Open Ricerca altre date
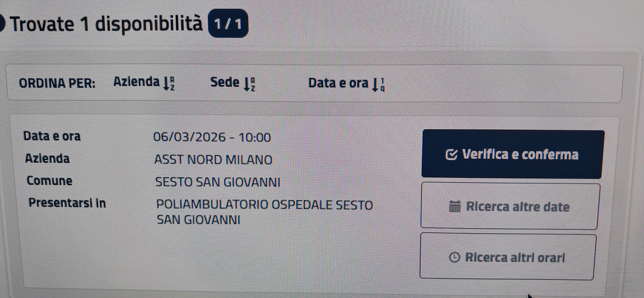 [510, 206]
